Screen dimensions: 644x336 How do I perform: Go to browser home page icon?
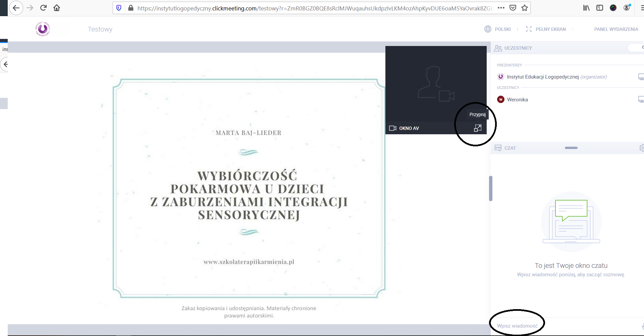(x=57, y=8)
